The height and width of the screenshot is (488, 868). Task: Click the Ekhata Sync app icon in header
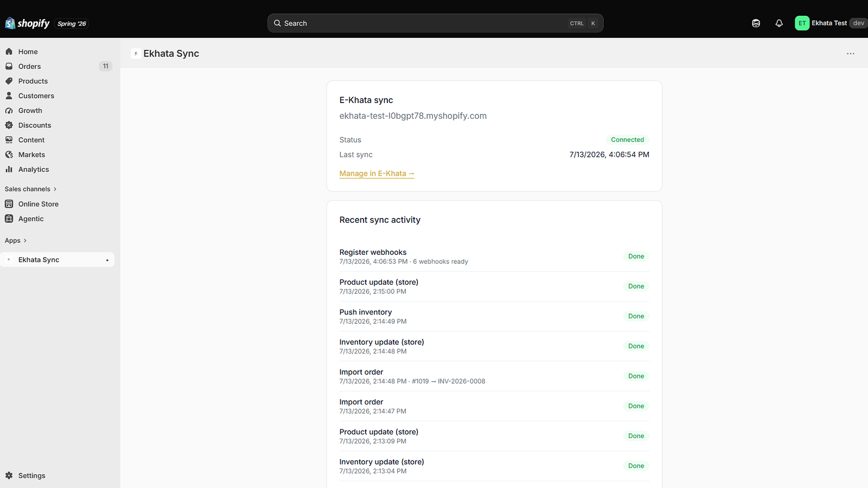point(136,53)
